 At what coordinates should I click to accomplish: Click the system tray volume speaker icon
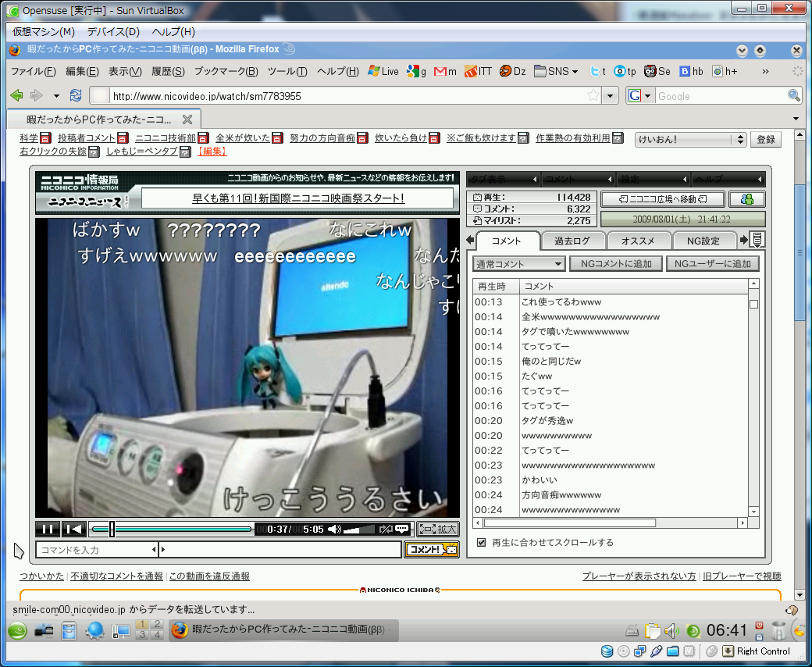(671, 631)
